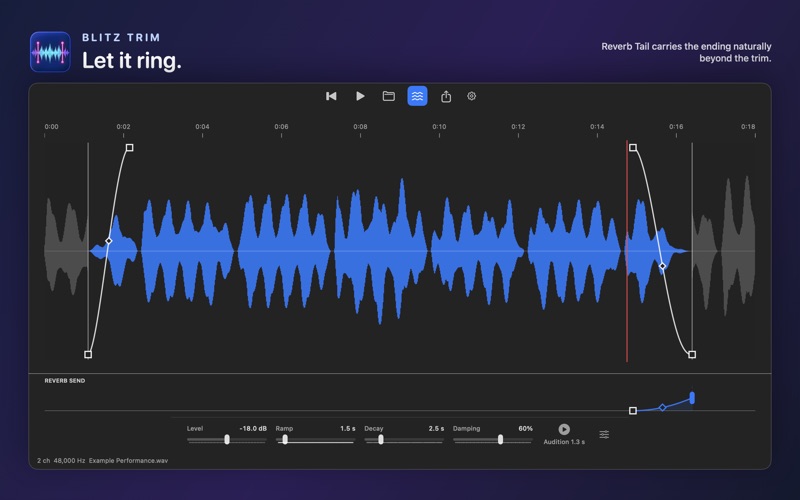
Task: Select the fade-in bottom square handle
Action: pos(88,354)
